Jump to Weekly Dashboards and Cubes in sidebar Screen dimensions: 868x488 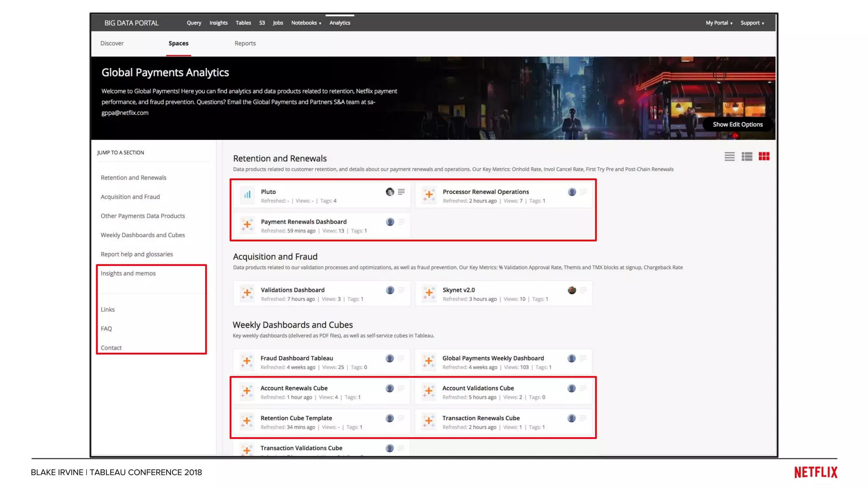click(x=143, y=235)
